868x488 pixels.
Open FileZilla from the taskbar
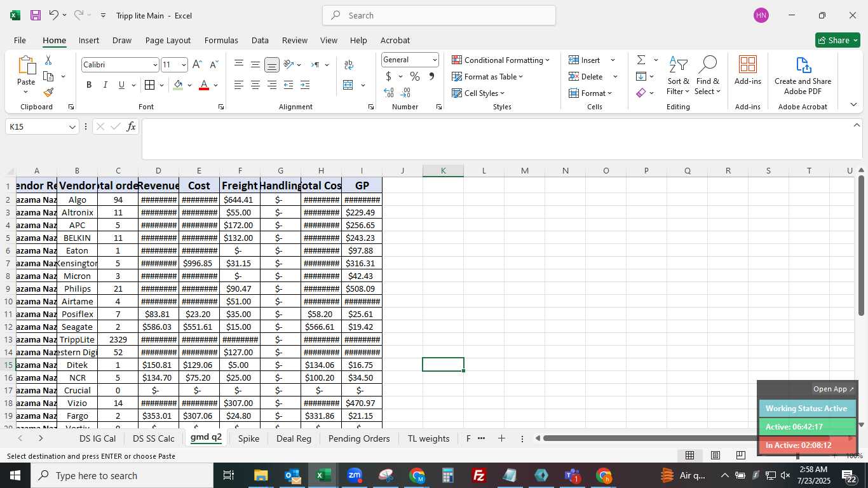[x=479, y=475]
